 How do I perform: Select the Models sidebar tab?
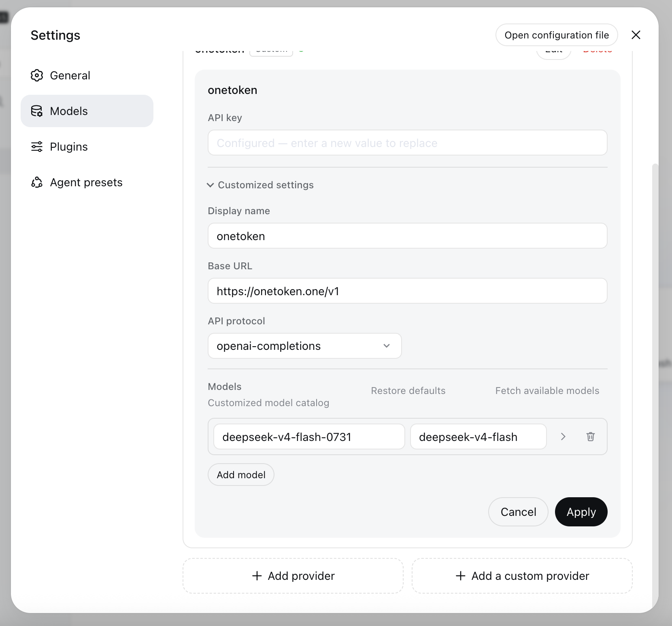pyautogui.click(x=87, y=111)
